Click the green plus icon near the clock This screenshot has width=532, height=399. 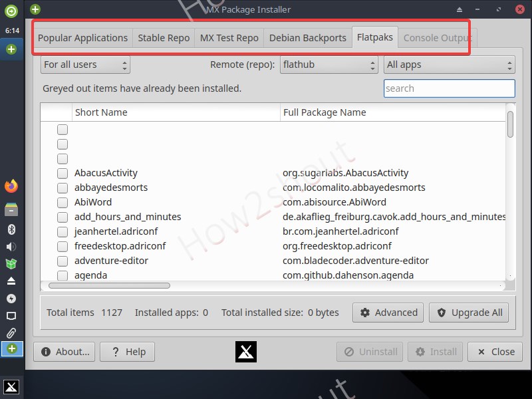(11, 49)
